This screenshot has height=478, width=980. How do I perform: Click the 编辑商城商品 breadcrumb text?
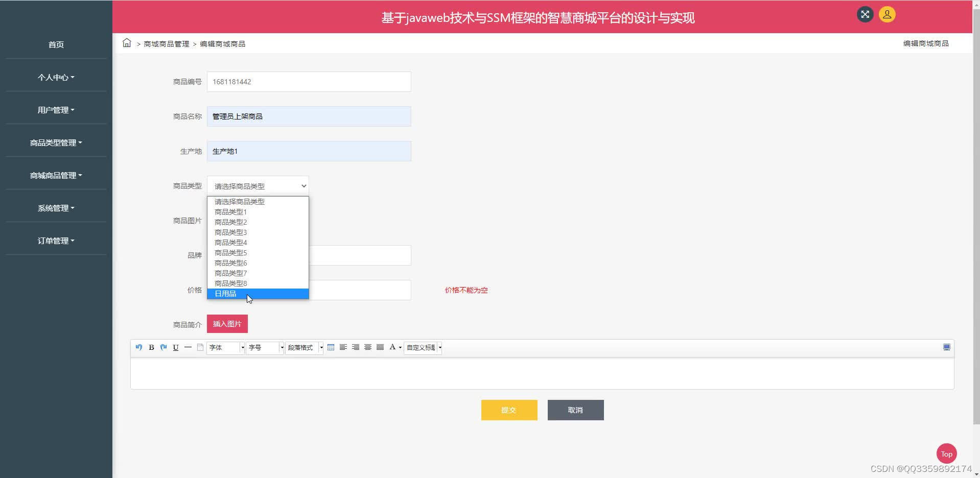(x=223, y=44)
